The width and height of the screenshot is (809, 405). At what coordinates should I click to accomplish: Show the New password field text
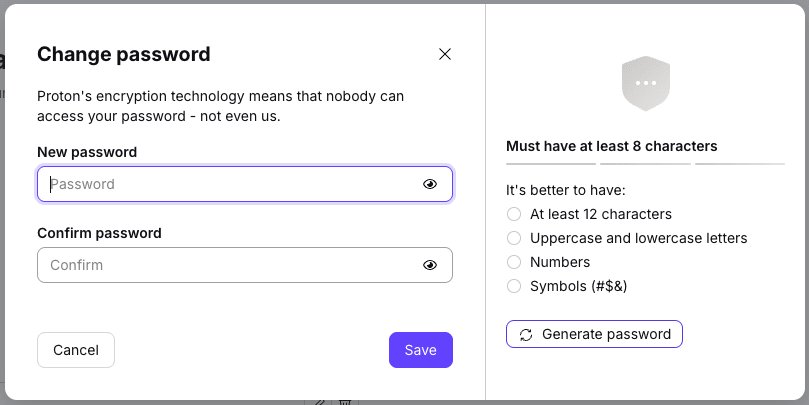pos(430,184)
